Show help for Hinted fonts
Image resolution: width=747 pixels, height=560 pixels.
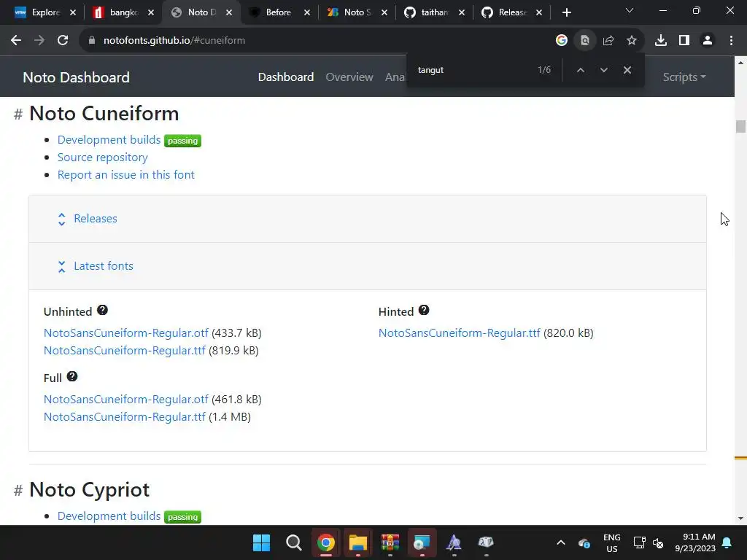[x=424, y=310]
